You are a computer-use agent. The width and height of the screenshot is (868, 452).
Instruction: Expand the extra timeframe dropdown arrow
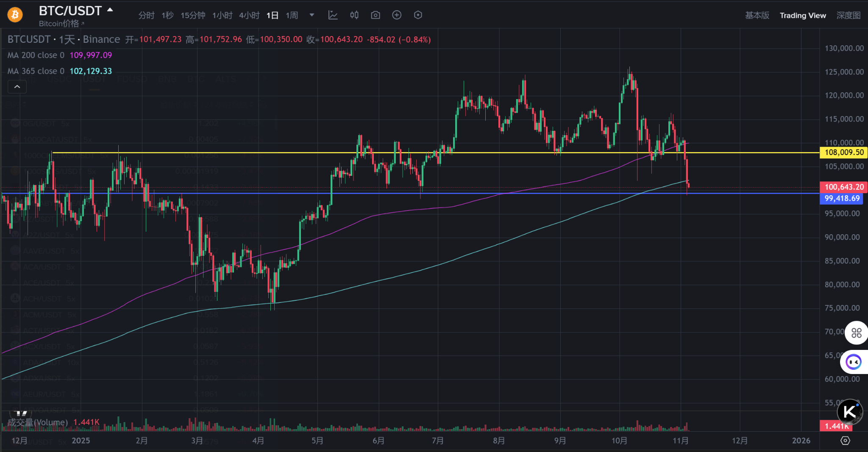(312, 15)
